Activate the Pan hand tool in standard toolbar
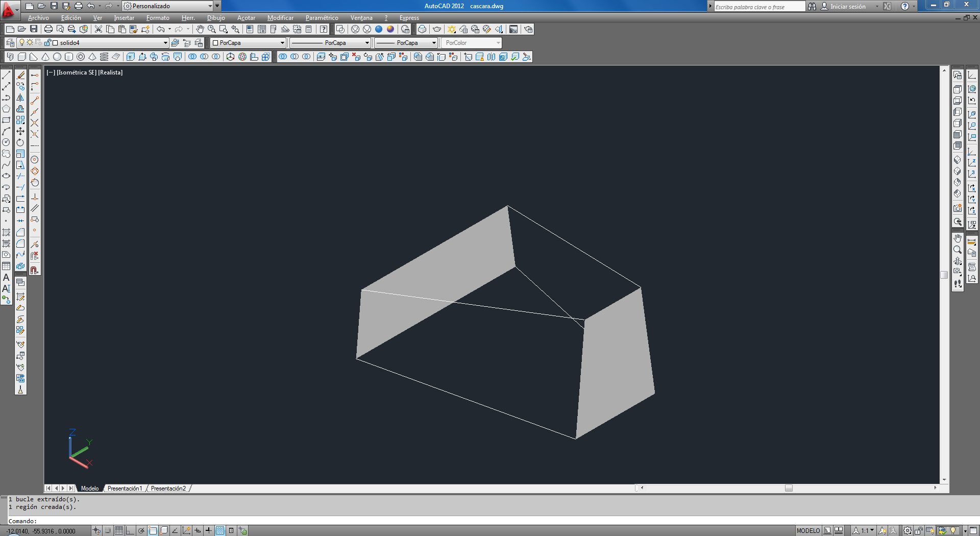The width and height of the screenshot is (980, 536). 200,29
